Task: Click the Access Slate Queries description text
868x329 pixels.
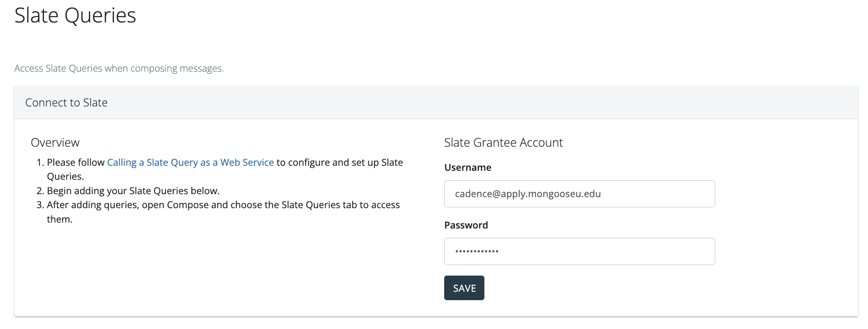Action: (119, 68)
